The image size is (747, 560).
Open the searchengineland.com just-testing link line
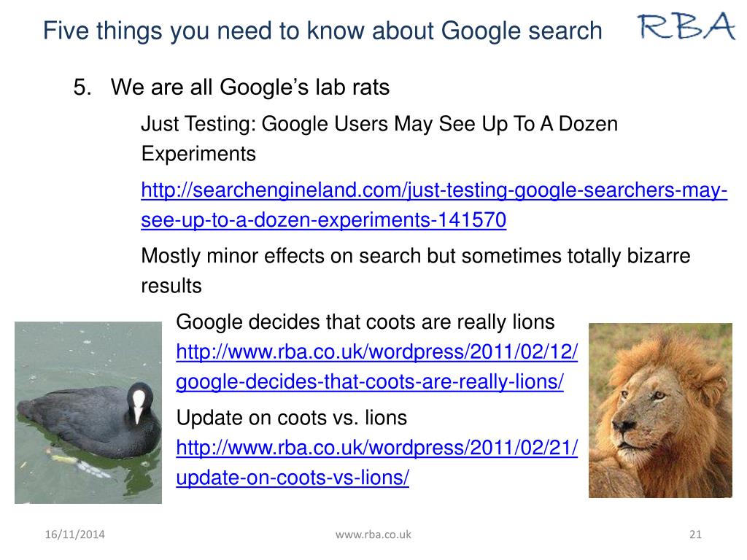point(434,190)
